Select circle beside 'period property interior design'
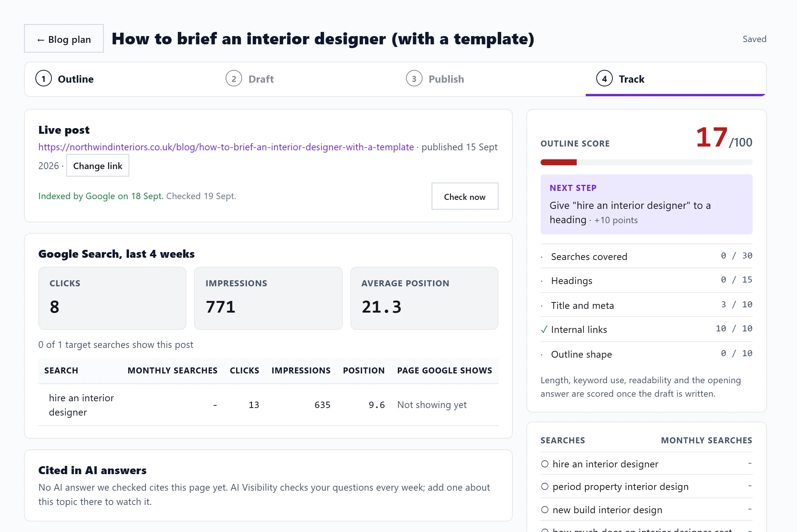This screenshot has width=797, height=532. (x=545, y=487)
